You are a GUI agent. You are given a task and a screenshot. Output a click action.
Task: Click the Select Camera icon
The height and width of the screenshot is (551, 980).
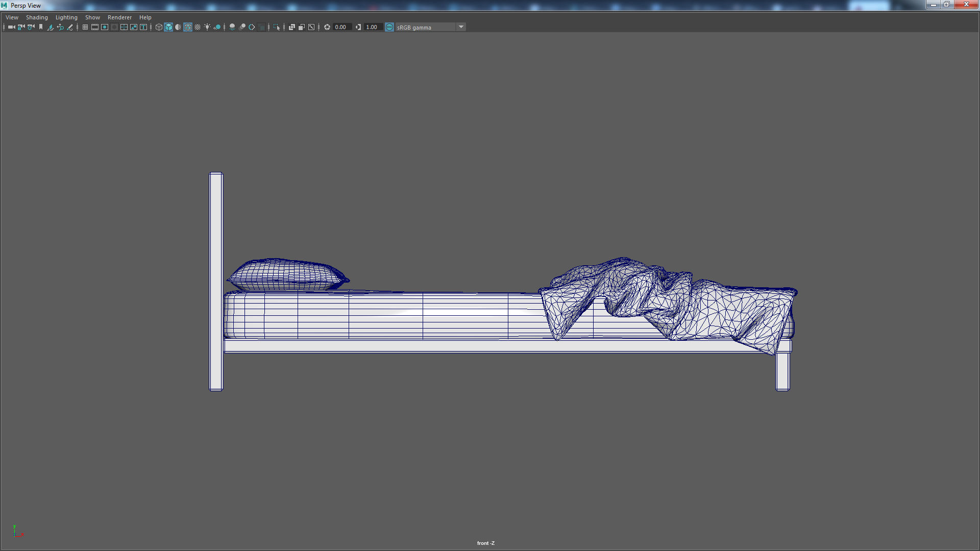click(11, 27)
